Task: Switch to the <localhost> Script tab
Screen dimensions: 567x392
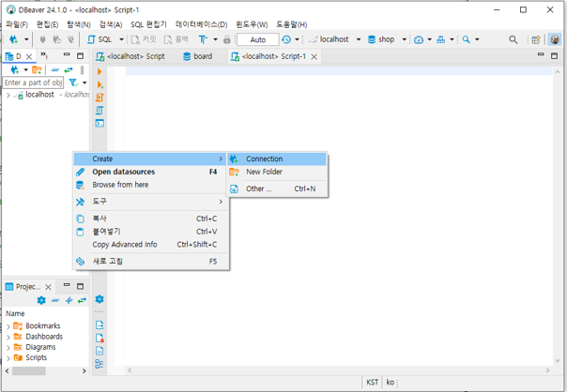Action: pyautogui.click(x=130, y=56)
